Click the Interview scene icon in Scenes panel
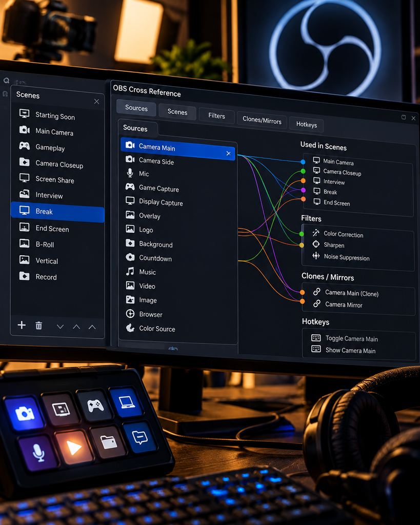 [x=25, y=193]
